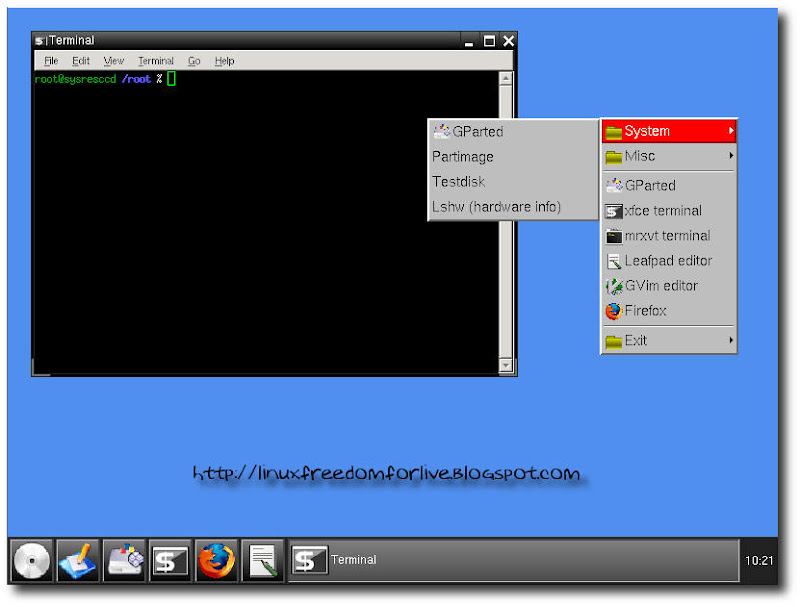Screen dimensions: 800x607
Task: Click the System folder icon in the menu
Action: pyautogui.click(x=613, y=132)
